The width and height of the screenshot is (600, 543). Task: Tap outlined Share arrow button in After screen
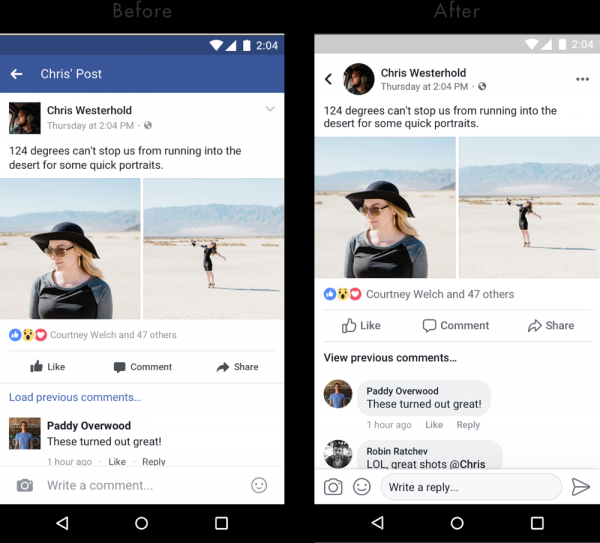551,325
